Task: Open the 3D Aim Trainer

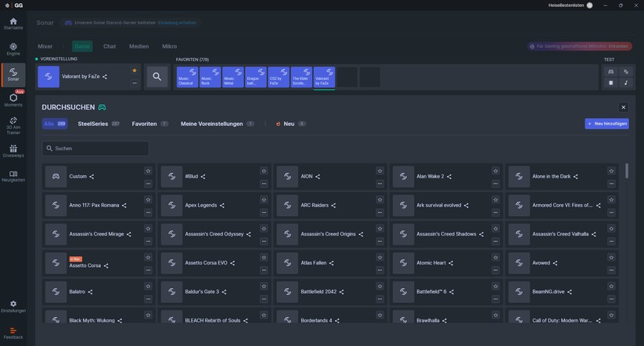Action: pos(13,125)
